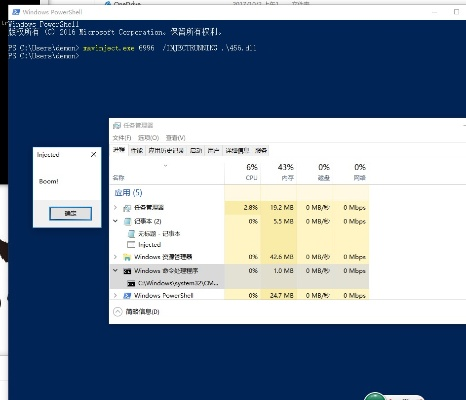This screenshot has height=400, width=466.
Task: Sort by the 0% 网络 column header
Action: (x=351, y=172)
